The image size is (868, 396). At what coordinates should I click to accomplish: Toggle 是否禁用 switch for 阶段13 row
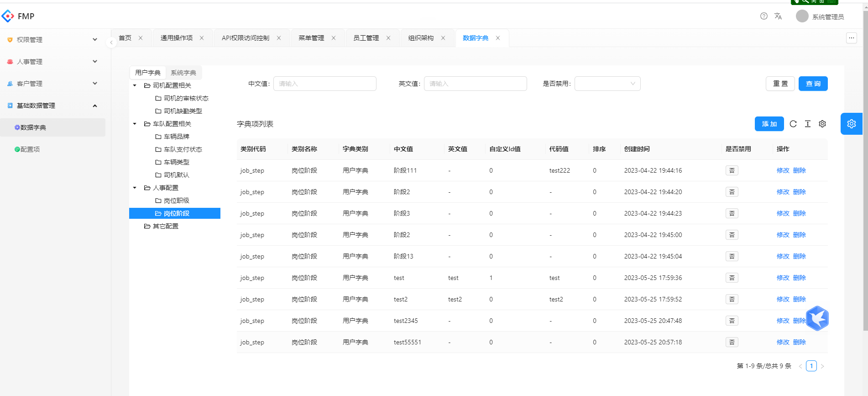(732, 256)
